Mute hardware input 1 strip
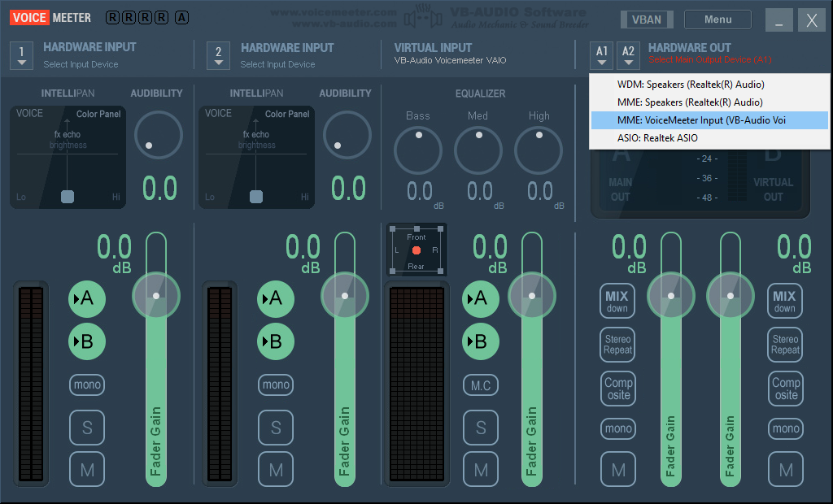The height and width of the screenshot is (504, 833). (x=87, y=470)
